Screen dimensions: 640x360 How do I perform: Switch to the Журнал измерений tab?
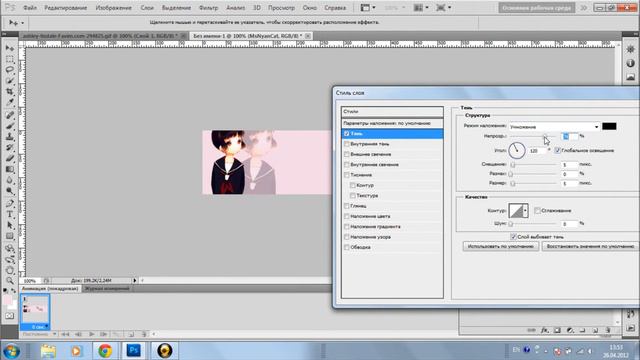pyautogui.click(x=107, y=289)
